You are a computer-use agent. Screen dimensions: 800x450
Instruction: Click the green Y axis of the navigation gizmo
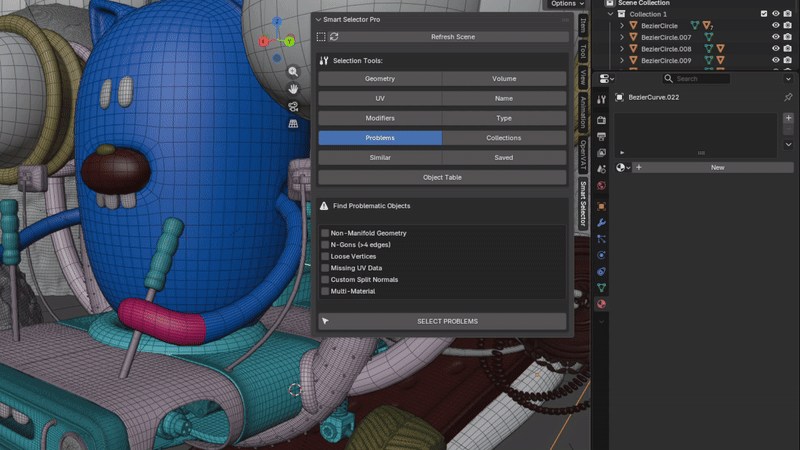click(289, 41)
